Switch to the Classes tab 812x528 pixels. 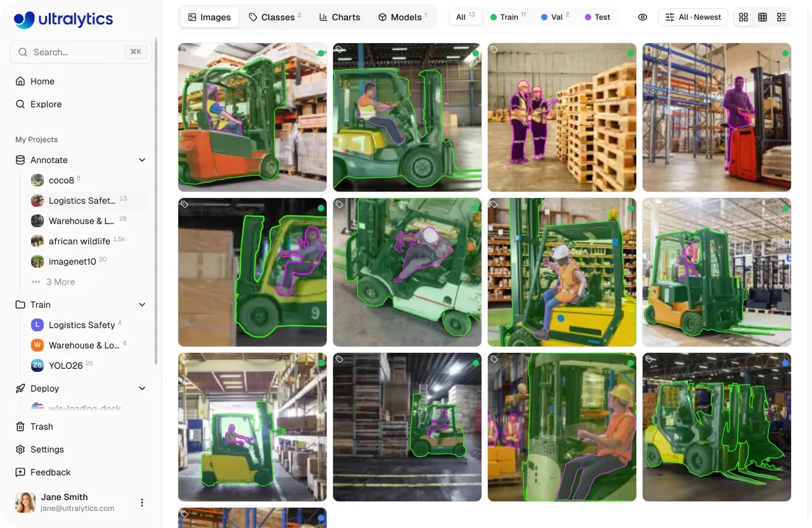275,17
